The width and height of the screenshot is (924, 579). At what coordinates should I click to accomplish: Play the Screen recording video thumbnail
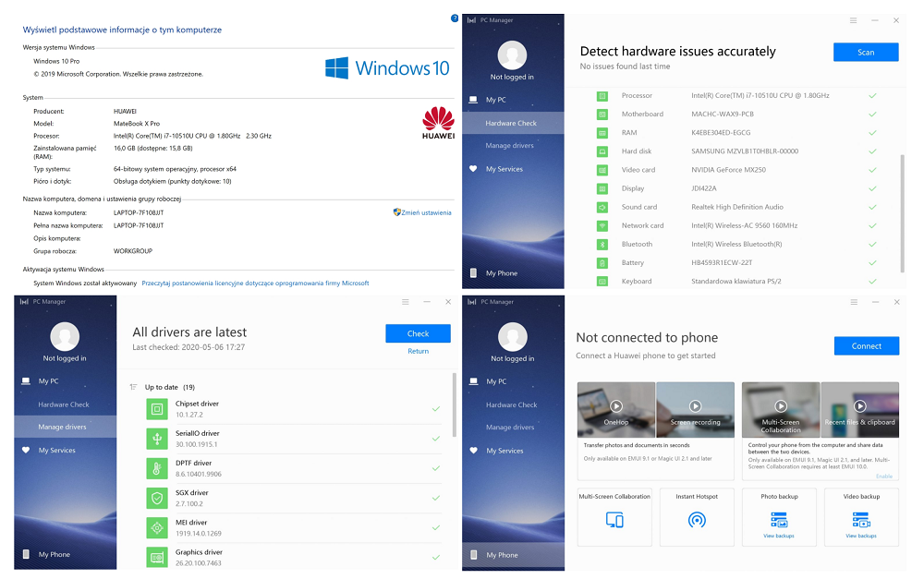pos(696,405)
